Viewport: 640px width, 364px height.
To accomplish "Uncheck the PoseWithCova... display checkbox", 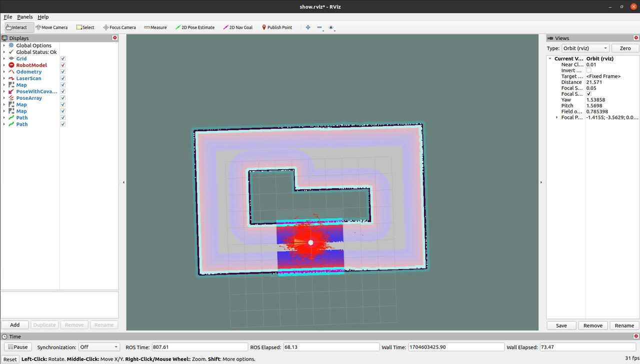I will tap(63, 91).
